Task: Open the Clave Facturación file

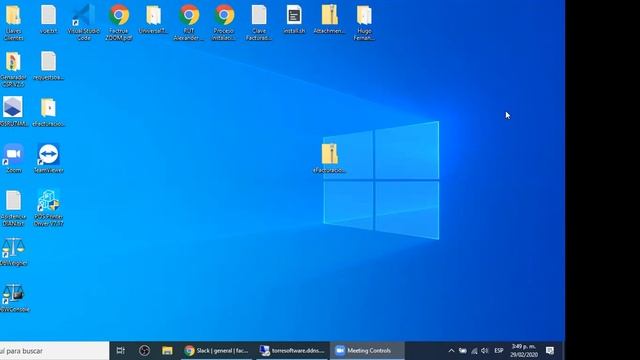Action: [x=259, y=22]
